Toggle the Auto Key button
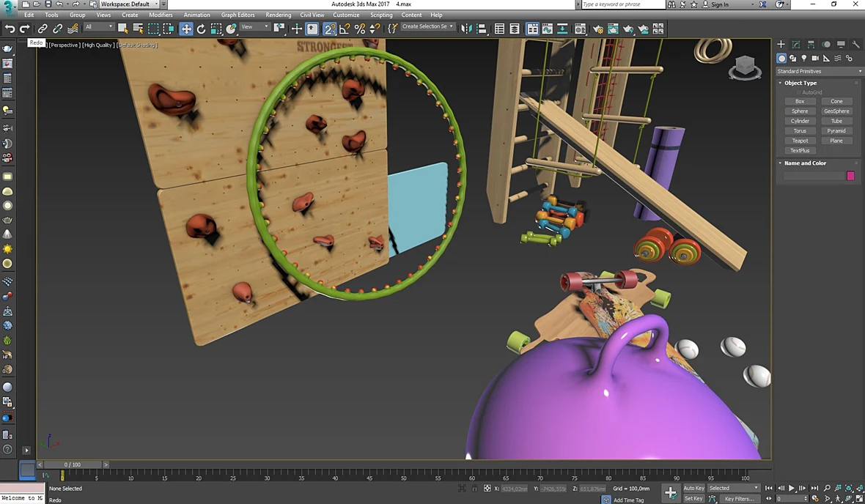Image resolution: width=865 pixels, height=504 pixels. coord(693,488)
